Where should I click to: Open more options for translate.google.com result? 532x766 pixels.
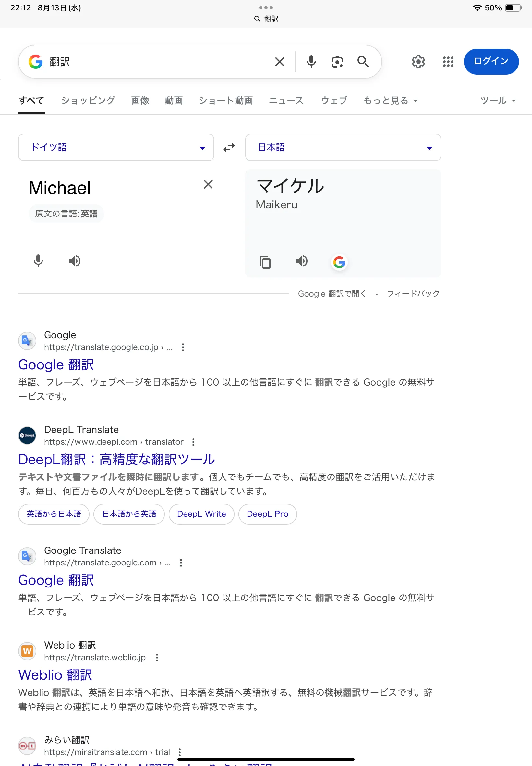tap(181, 563)
